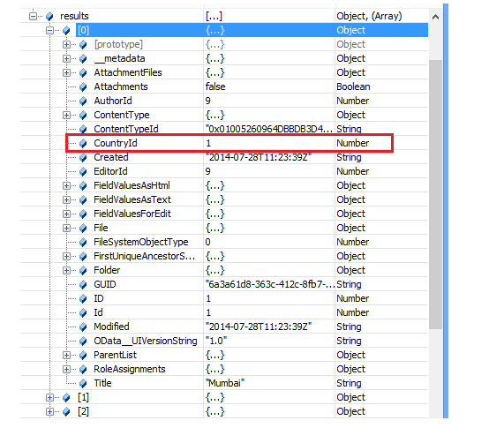
Task: Click the OData__UIVersionString value "1.0"
Action: [x=216, y=341]
